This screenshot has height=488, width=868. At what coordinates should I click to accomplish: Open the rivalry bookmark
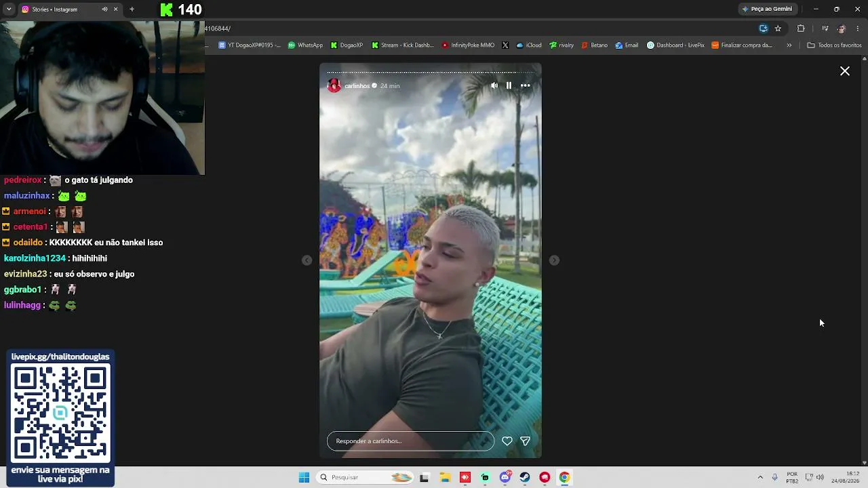click(x=561, y=45)
